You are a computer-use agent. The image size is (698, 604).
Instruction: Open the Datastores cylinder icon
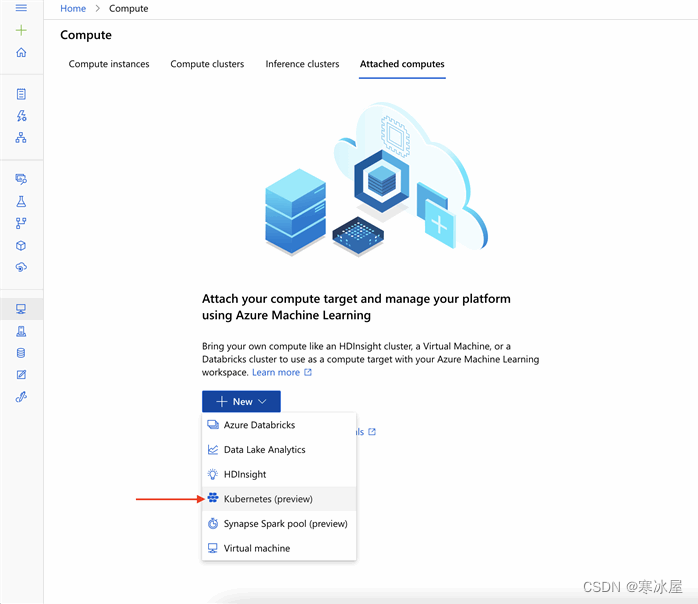(x=21, y=353)
